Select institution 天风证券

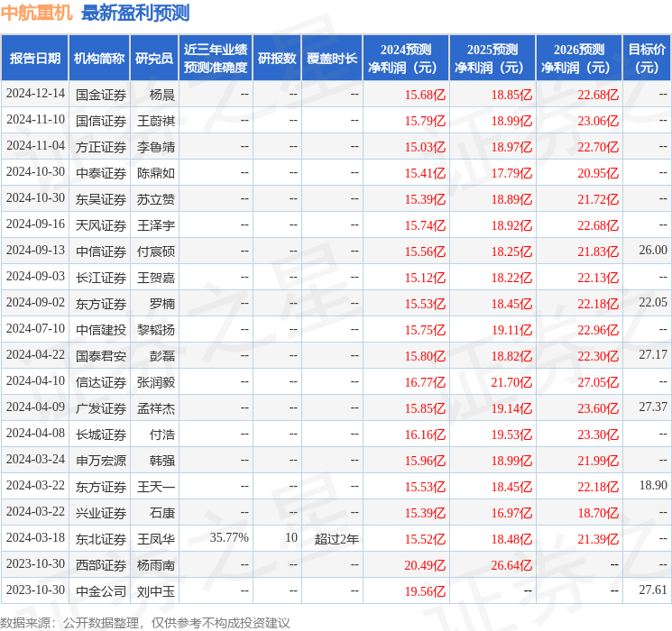(x=101, y=225)
